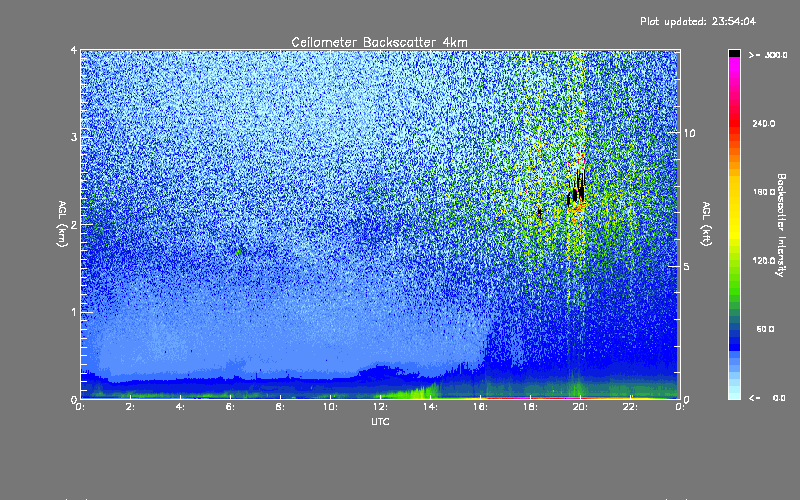Image resolution: width=800 pixels, height=500 pixels.
Task: Click the 'Backscatter Intensity' colorbar label
Action: click(781, 225)
